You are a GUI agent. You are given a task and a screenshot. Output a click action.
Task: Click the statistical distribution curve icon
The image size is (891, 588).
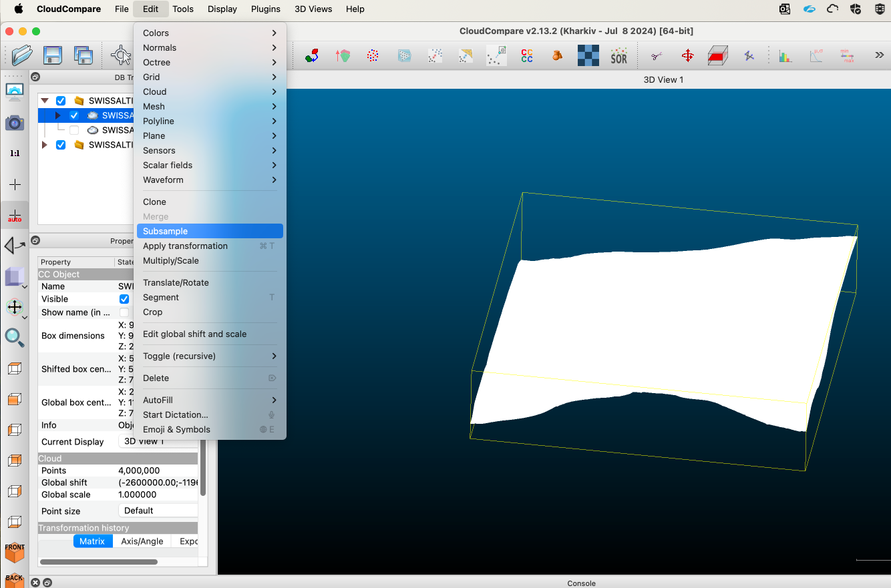[816, 56]
